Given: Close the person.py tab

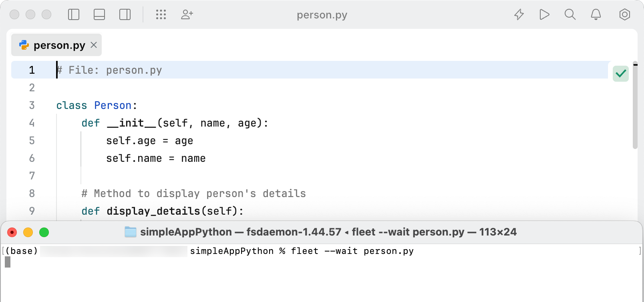Looking at the screenshot, I should [94, 45].
